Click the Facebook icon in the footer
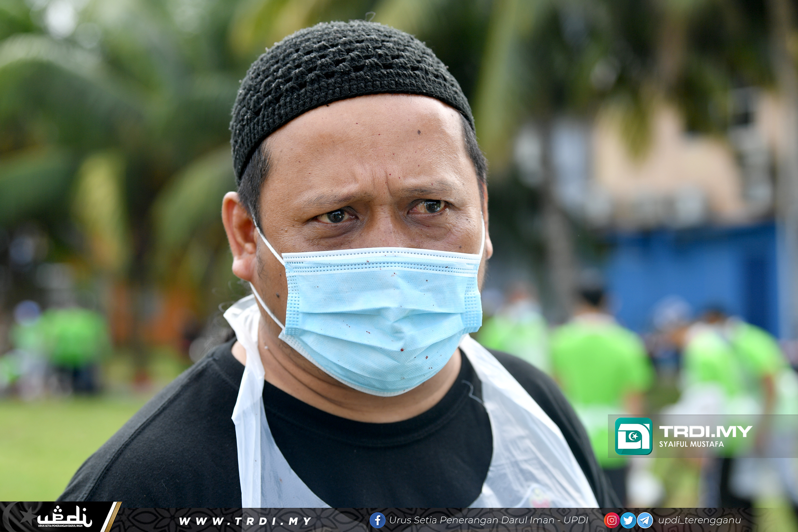The width and height of the screenshot is (798, 532). [377, 520]
